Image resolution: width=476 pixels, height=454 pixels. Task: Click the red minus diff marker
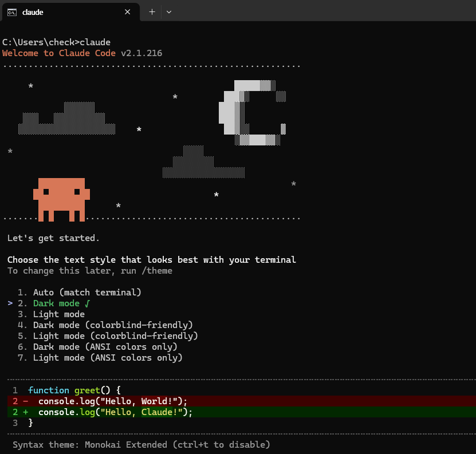click(x=26, y=401)
